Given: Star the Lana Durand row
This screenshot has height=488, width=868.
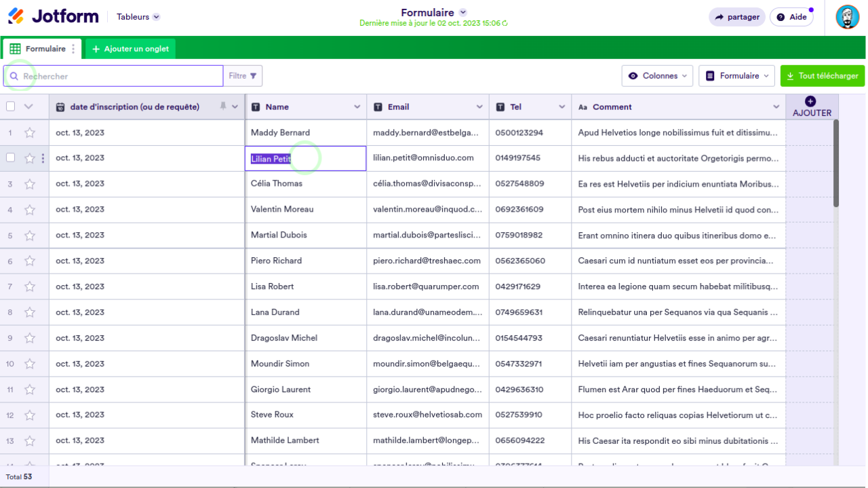Looking at the screenshot, I should pyautogui.click(x=30, y=313).
